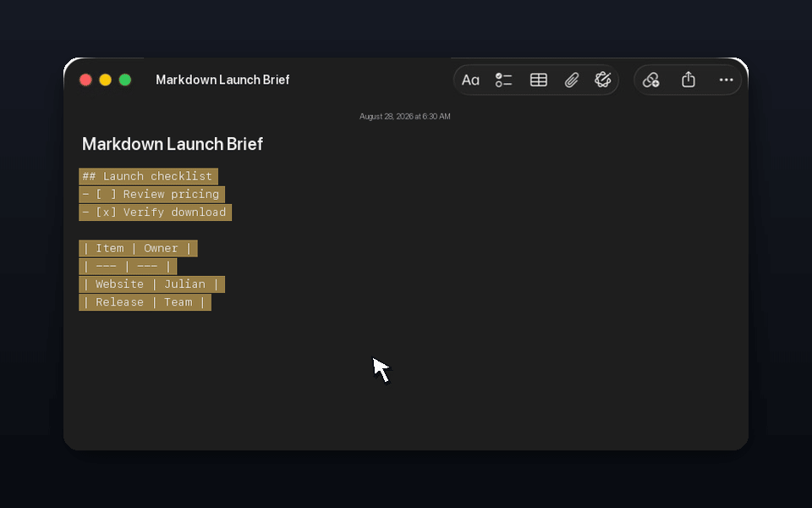812x508 pixels.
Task: Click the timestamp 'August 28, 2026 at 6:30 AM'
Action: [x=405, y=117]
